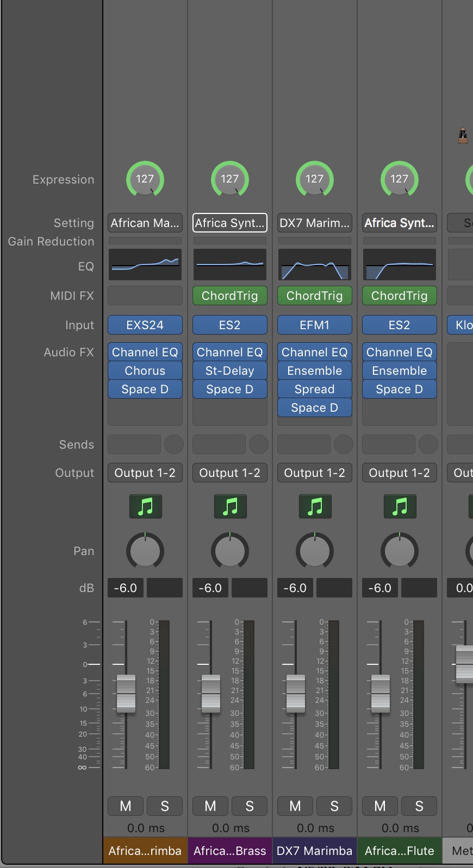
Task: Open the EFM1 instrument input slot
Action: point(315,325)
